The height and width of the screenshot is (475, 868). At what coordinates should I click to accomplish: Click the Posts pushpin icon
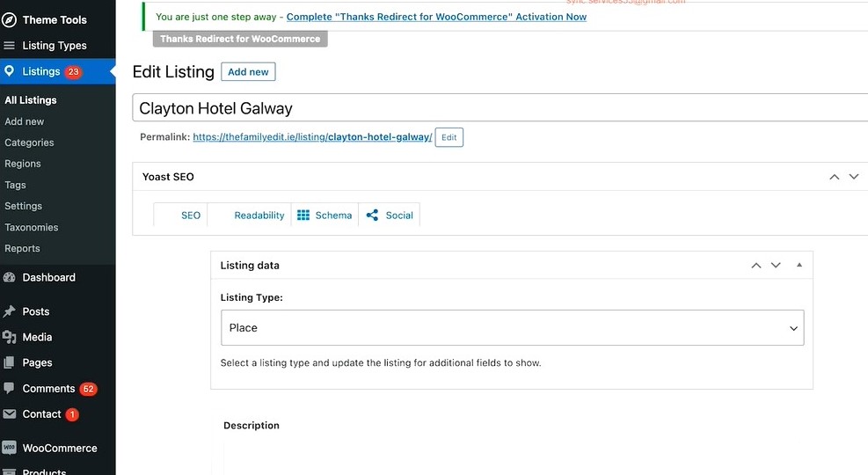[x=10, y=311]
